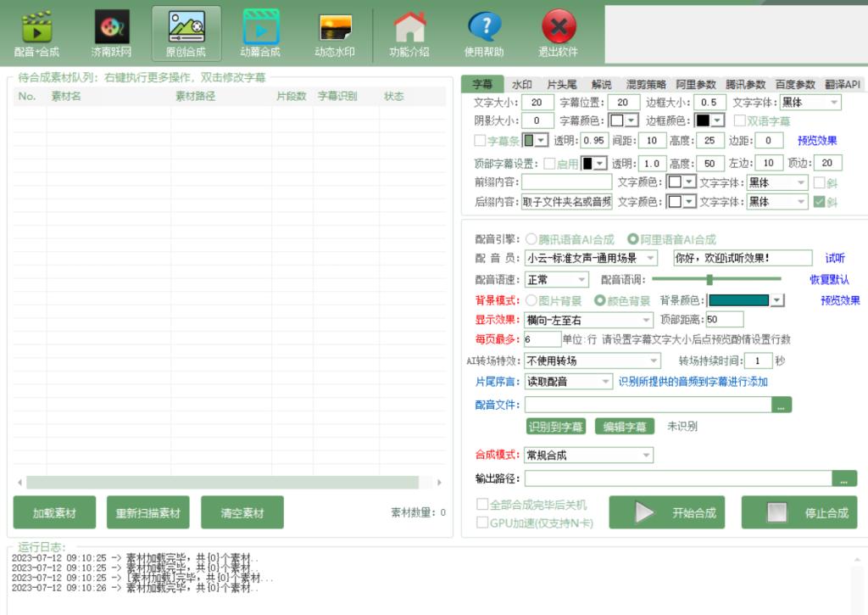Expand the 配音员 voice dropdown
The width and height of the screenshot is (868, 615).
[650, 258]
